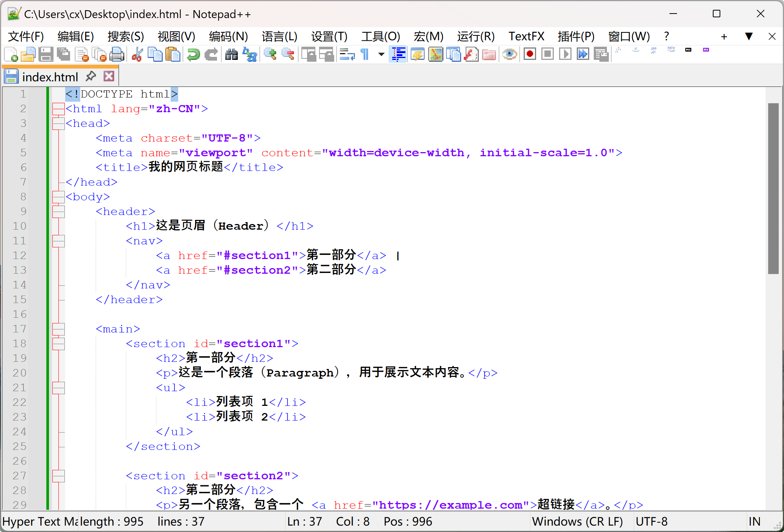Collapse the header fold on line 9
Screen dimensions: 784x532
click(58, 211)
